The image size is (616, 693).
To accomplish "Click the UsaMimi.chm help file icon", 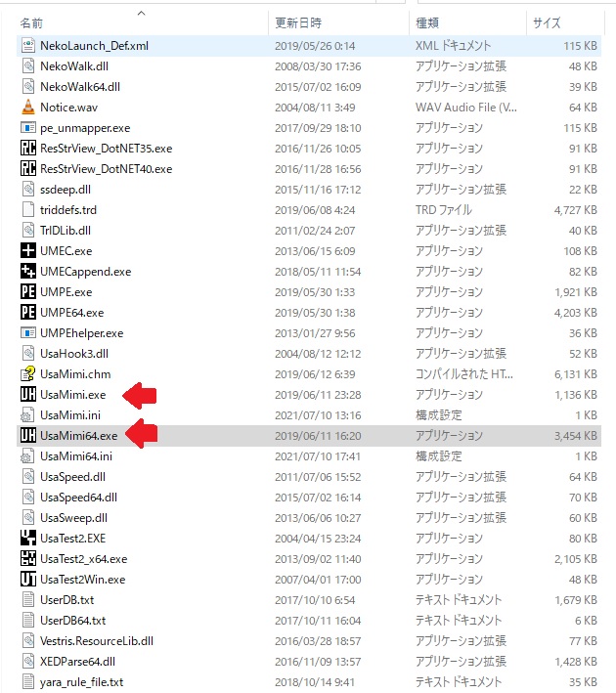I will point(28,373).
